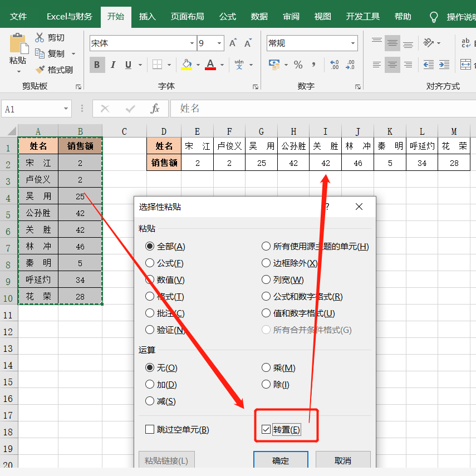Apply Comma style
The width and height of the screenshot is (476, 476).
(313, 64)
